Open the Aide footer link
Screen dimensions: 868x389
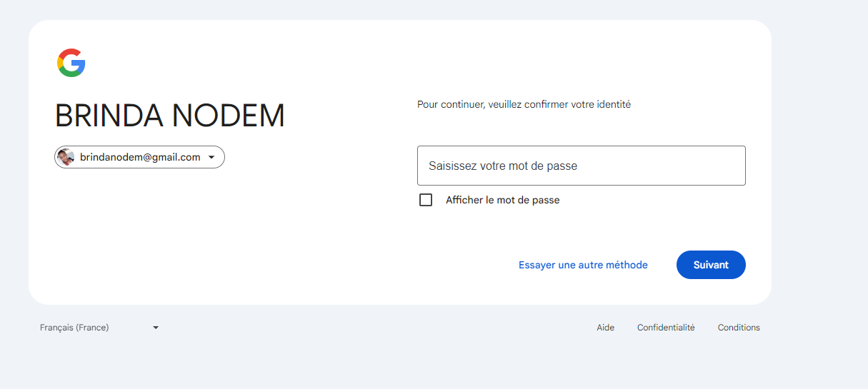[x=605, y=328]
